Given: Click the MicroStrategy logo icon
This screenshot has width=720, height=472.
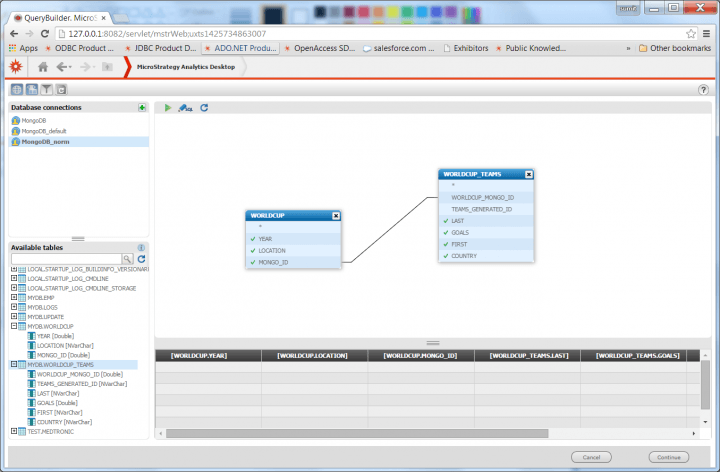Looking at the screenshot, I should [x=16, y=67].
